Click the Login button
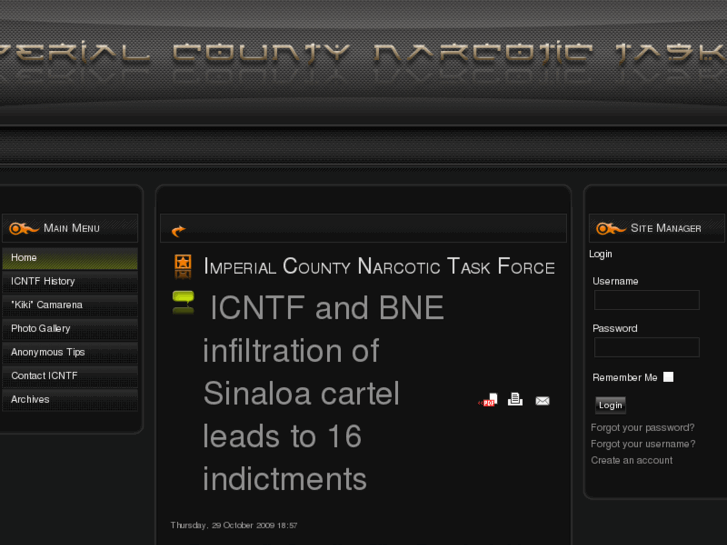 [x=610, y=405]
